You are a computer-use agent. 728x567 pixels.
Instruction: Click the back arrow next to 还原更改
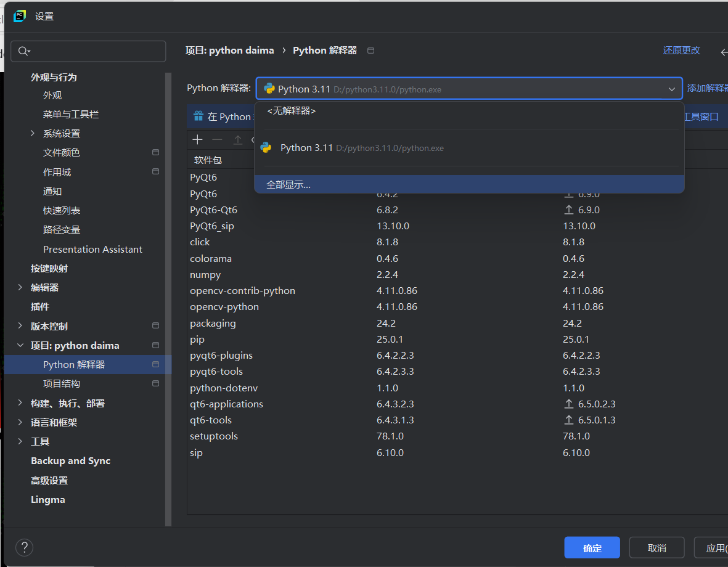(x=724, y=52)
